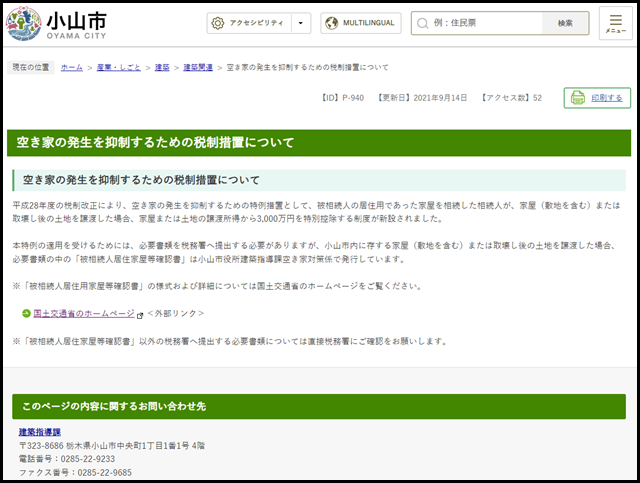Click the note about 国土交通省のホームページをご覧ください
The image size is (640, 483).
coord(217,286)
